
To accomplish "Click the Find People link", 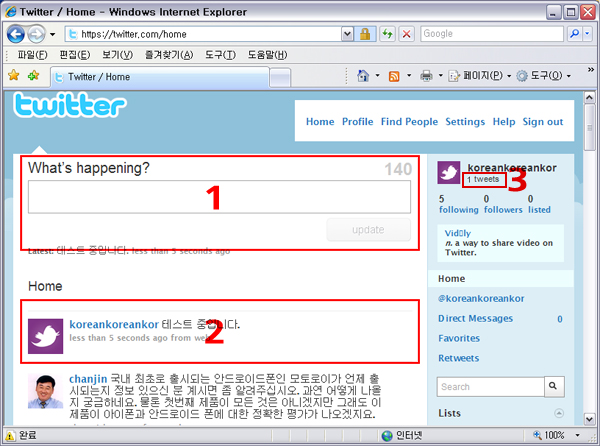I will (409, 122).
